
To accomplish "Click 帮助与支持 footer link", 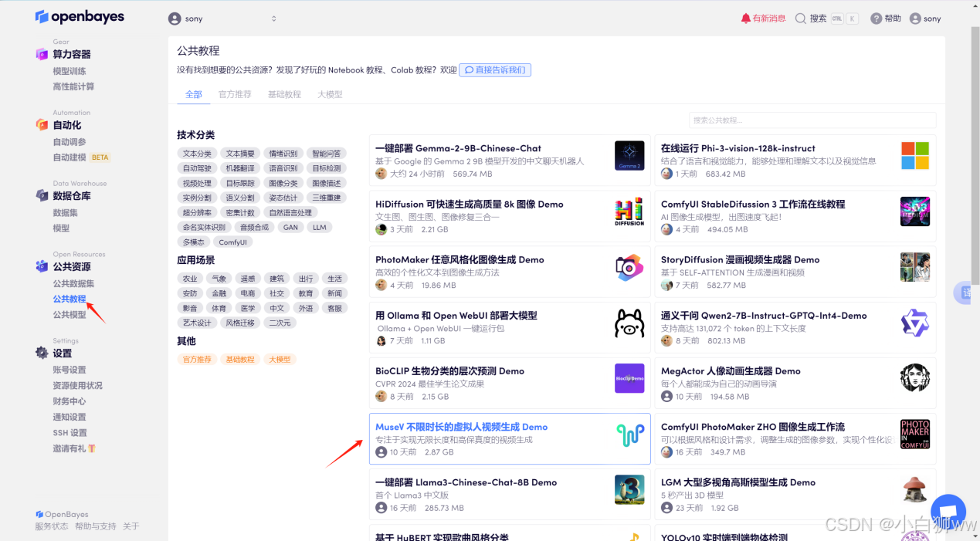I will point(95,526).
